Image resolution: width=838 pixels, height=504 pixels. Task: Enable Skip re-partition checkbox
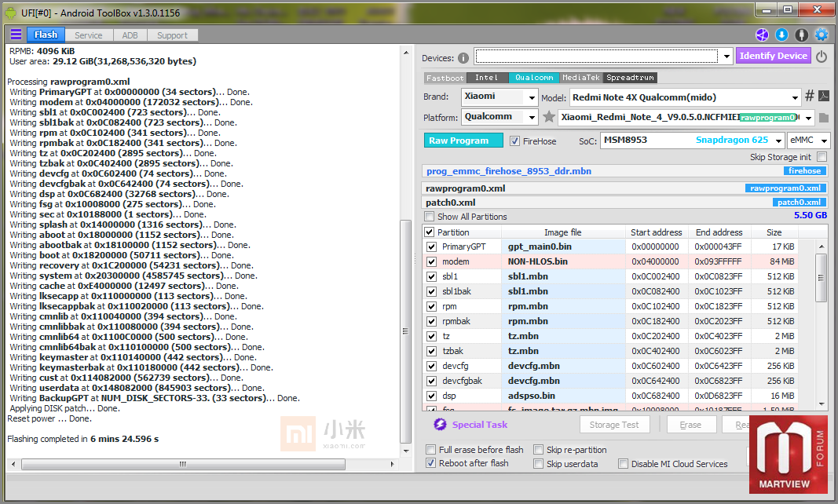tap(539, 450)
